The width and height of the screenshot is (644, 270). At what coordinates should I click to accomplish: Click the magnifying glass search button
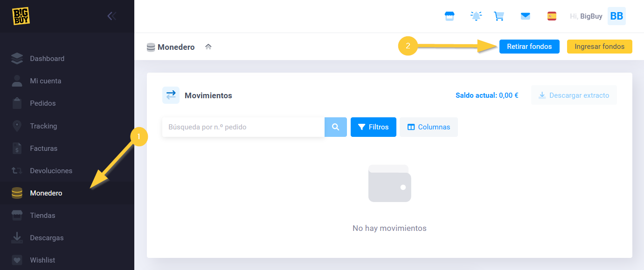335,127
